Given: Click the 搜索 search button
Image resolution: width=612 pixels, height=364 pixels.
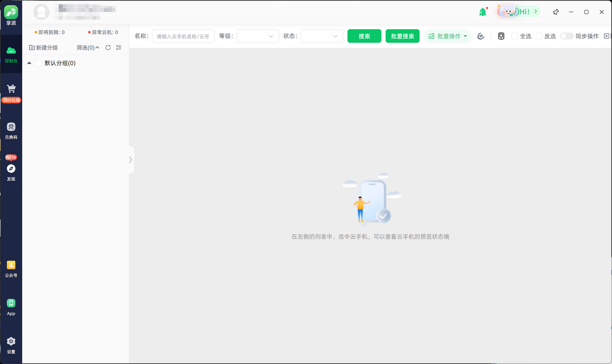Looking at the screenshot, I should coord(364,36).
